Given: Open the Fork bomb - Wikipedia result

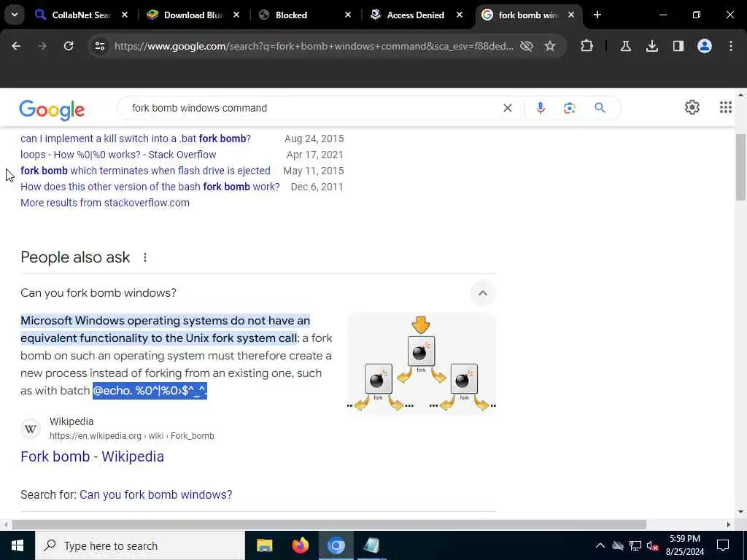Looking at the screenshot, I should coord(93,456).
